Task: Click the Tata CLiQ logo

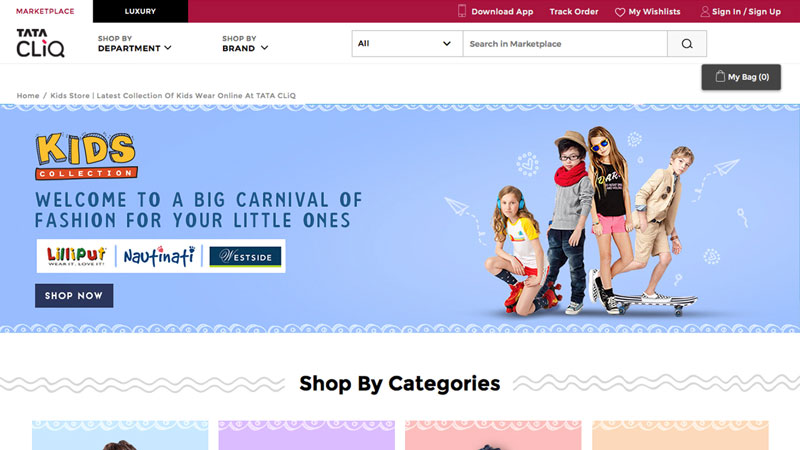Action: (40, 43)
